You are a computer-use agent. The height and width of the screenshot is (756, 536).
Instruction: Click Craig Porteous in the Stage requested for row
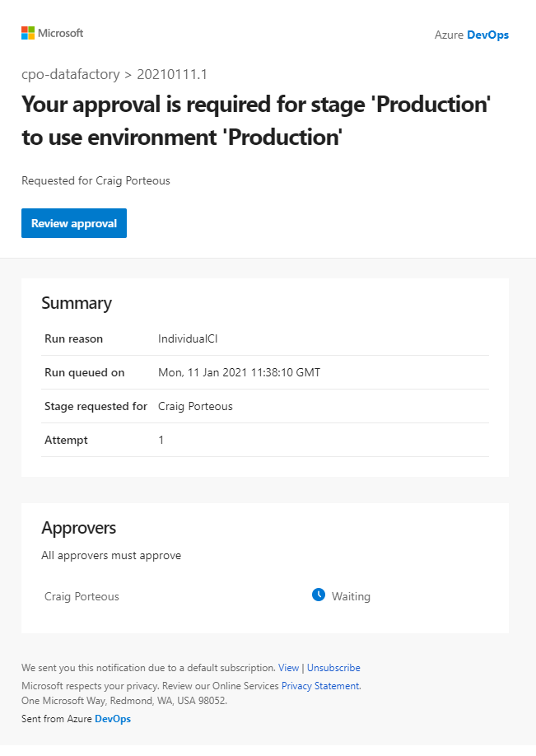pyautogui.click(x=195, y=406)
